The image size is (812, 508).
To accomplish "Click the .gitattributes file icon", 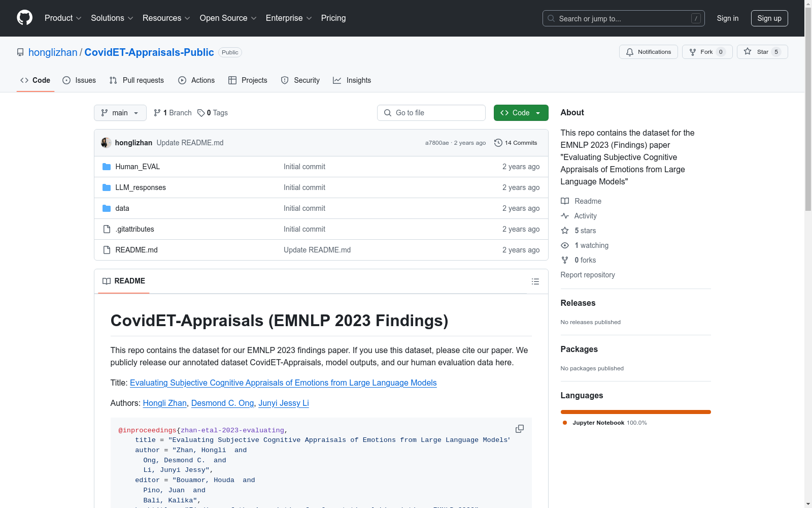I will click(x=107, y=229).
